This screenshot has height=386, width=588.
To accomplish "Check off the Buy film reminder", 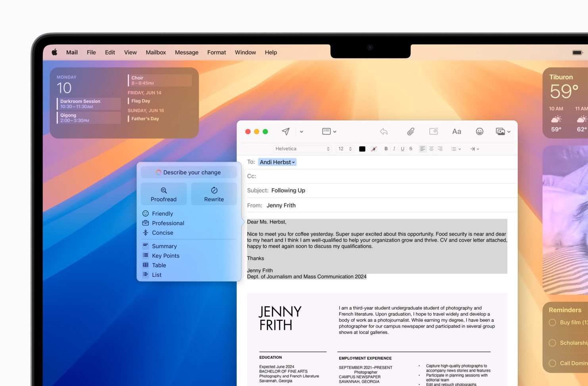I will 552,322.
